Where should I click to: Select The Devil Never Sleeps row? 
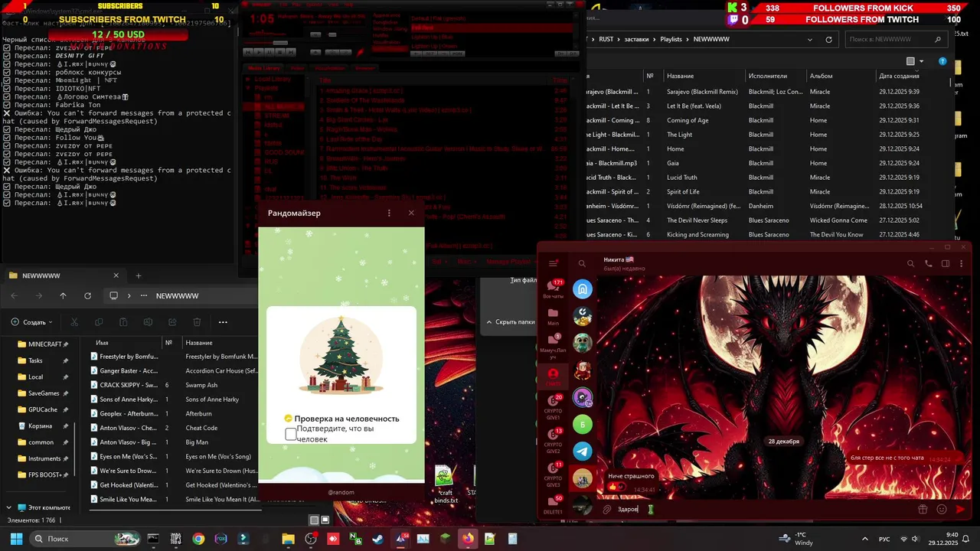tap(767, 220)
